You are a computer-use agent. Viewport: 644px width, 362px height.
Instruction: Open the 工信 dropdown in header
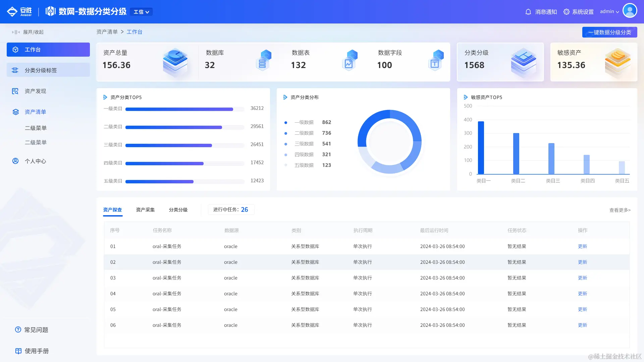(x=141, y=12)
